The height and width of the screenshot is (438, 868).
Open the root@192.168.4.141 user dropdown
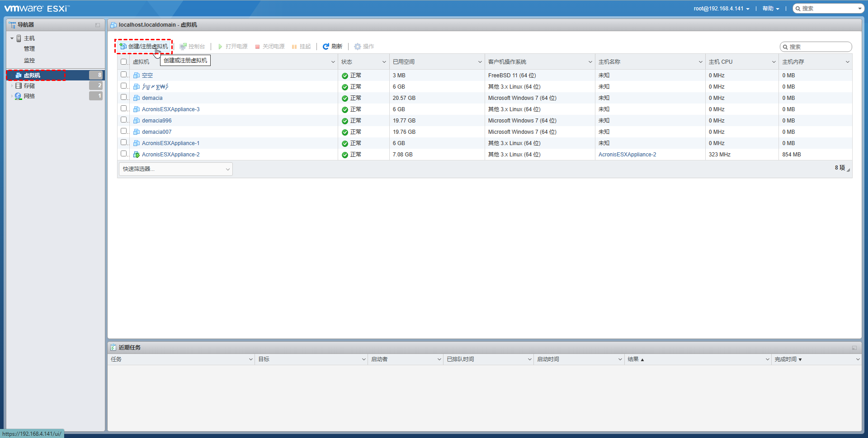[x=722, y=9]
